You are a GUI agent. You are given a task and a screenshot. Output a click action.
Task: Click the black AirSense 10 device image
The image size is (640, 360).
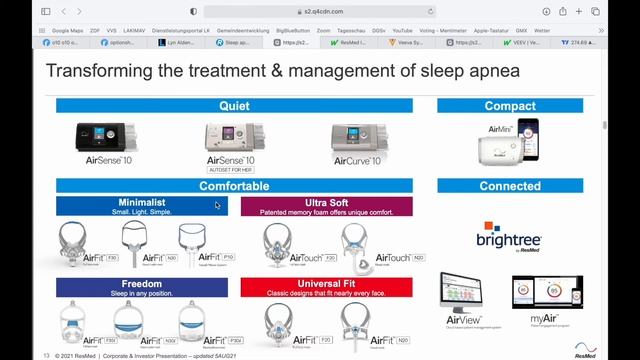pos(107,138)
